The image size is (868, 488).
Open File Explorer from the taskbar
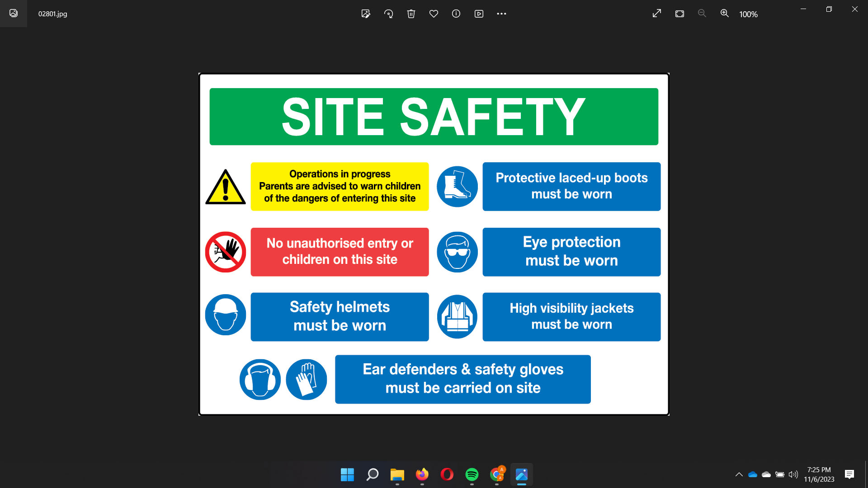(x=397, y=474)
